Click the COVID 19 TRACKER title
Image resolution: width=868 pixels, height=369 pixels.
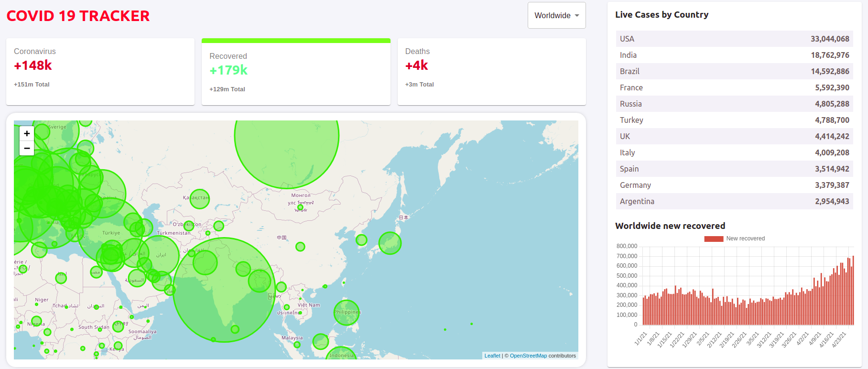pyautogui.click(x=78, y=16)
